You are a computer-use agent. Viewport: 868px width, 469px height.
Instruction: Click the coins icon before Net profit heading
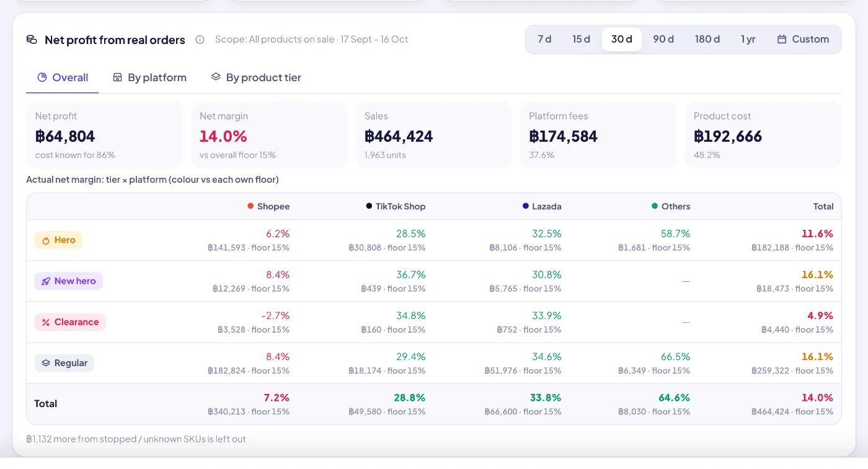(x=32, y=40)
